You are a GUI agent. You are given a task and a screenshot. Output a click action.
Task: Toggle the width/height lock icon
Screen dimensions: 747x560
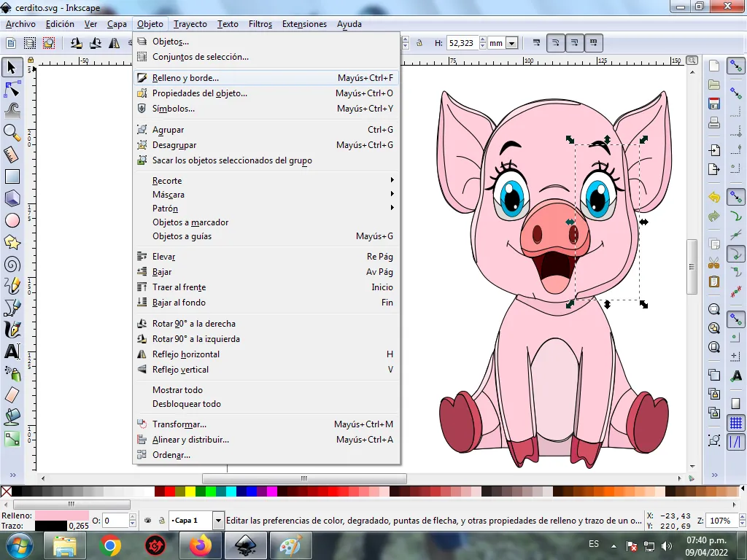[419, 43]
